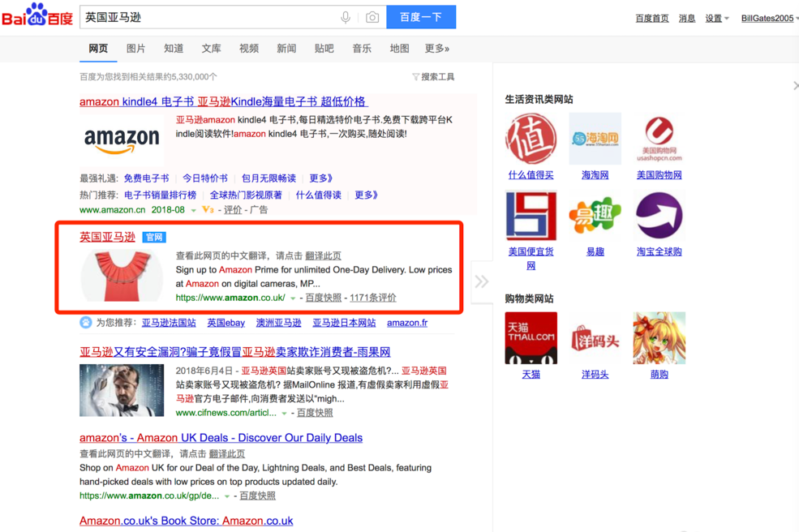Click the Baidu logo

click(x=37, y=15)
